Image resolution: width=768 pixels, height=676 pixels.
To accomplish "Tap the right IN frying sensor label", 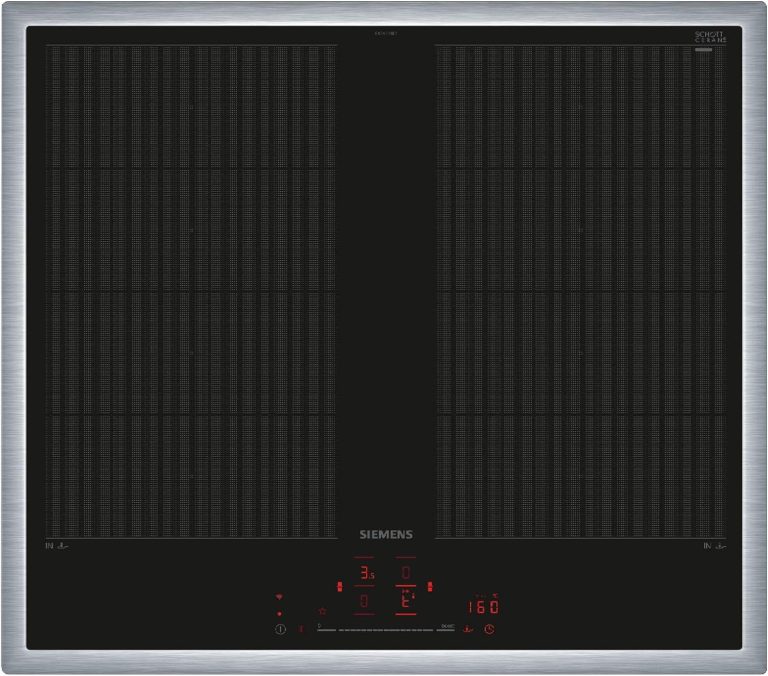I will point(715,546).
